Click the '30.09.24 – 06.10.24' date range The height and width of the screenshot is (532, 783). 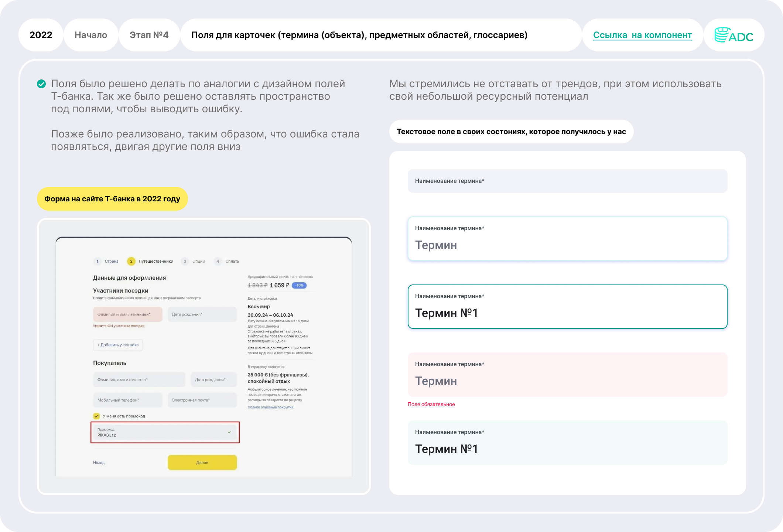click(x=270, y=315)
